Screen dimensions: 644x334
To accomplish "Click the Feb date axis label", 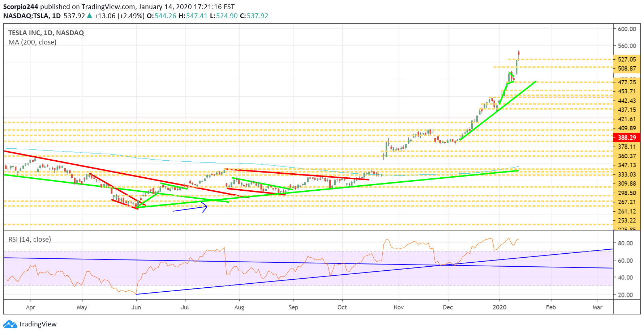I will pos(551,307).
